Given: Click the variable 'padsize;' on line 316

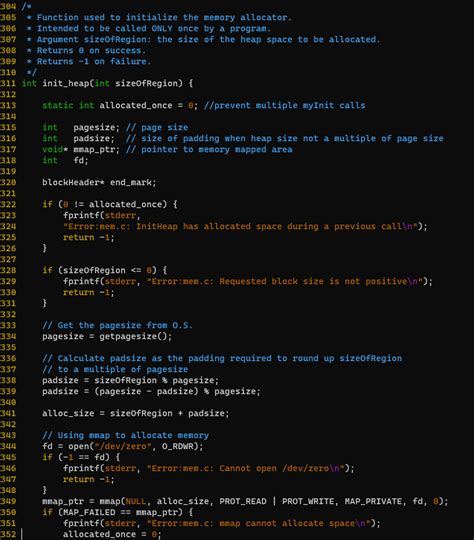Looking at the screenshot, I should (x=94, y=138).
